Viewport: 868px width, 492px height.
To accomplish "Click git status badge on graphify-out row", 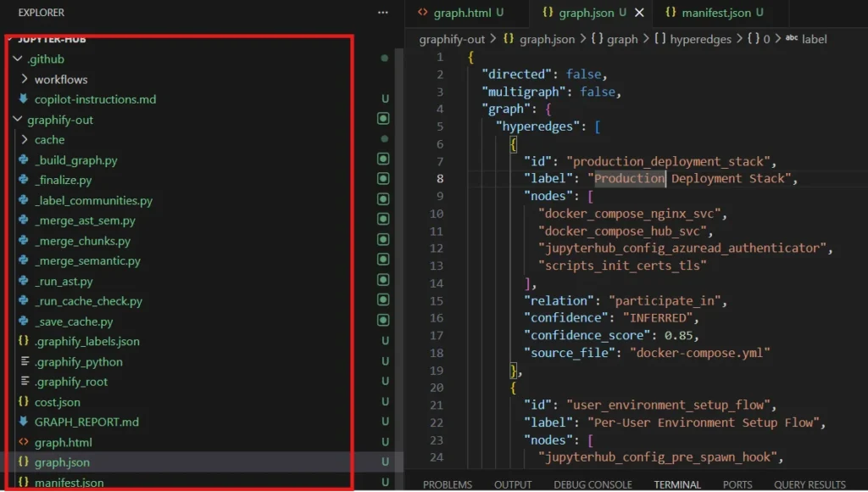I will coord(383,119).
